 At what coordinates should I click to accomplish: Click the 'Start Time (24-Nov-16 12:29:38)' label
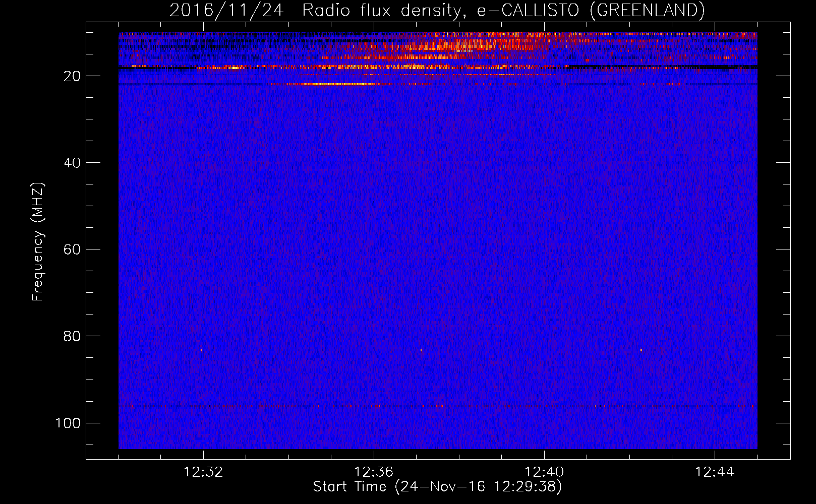click(x=437, y=487)
